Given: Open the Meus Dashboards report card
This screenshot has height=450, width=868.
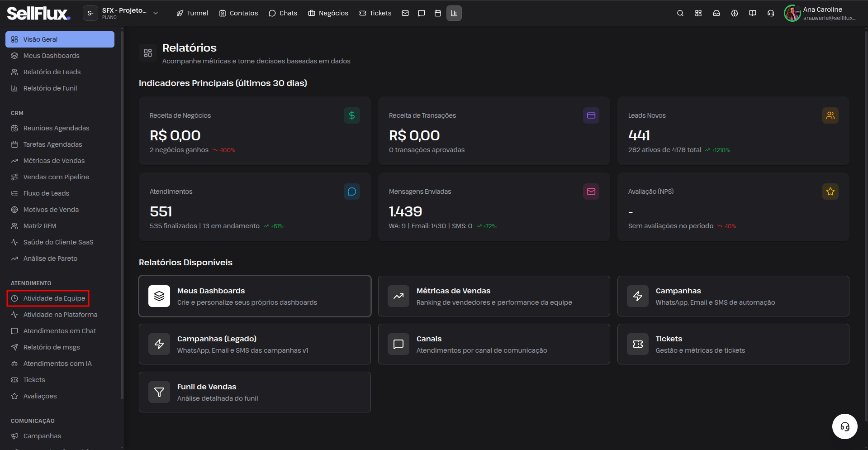Looking at the screenshot, I should 255,296.
